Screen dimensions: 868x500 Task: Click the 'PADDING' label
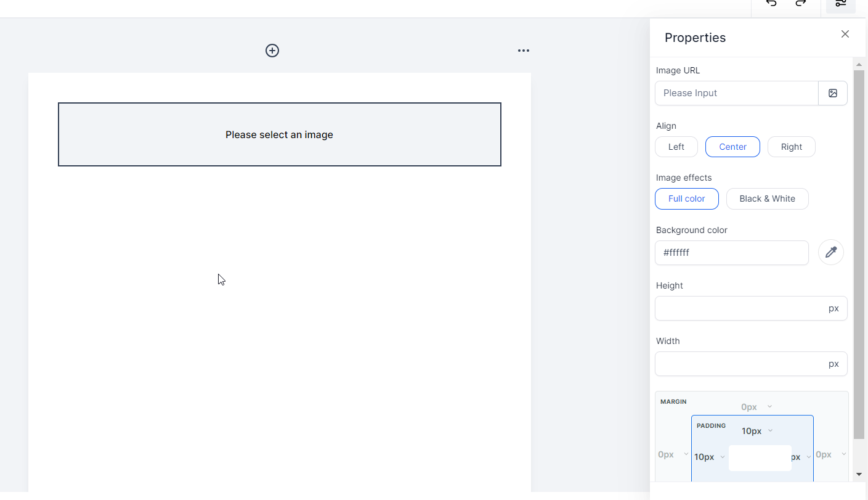pos(711,425)
